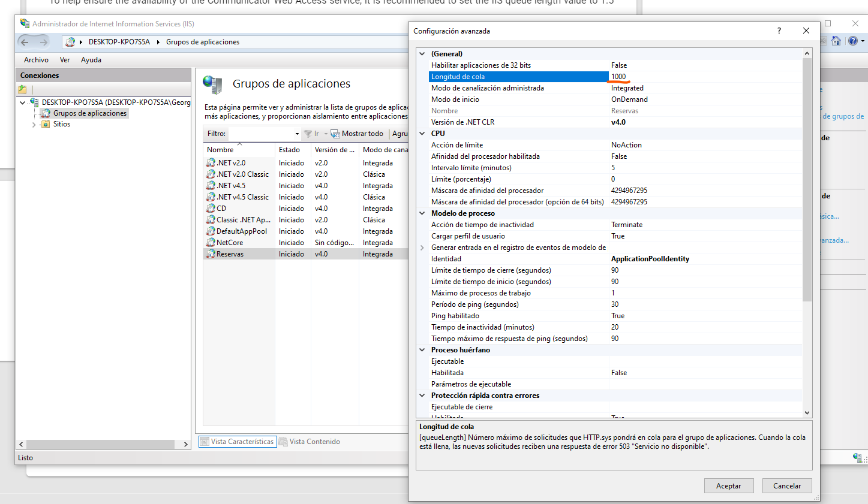Select the Versión de .NET CLR property
The width and height of the screenshot is (868, 504).
click(x=615, y=122)
